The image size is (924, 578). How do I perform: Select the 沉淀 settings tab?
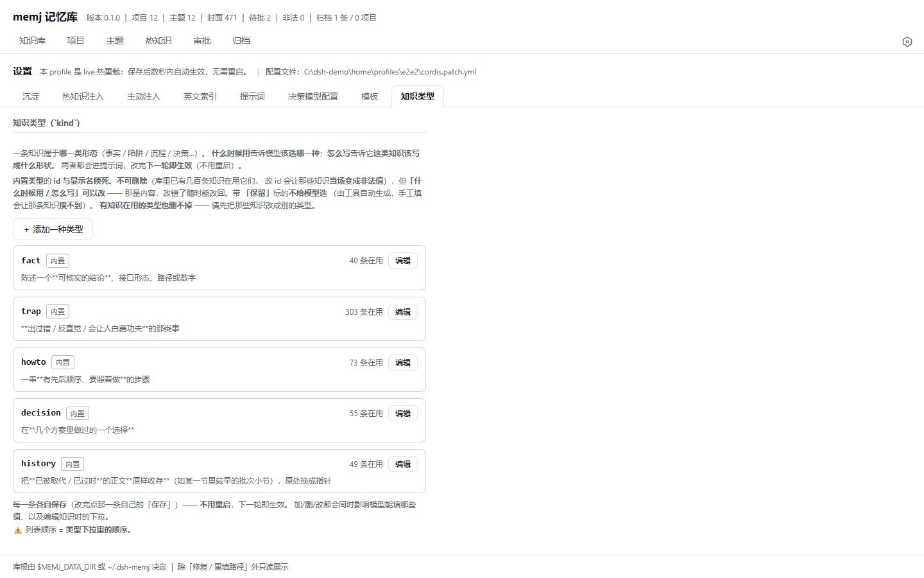(31, 96)
